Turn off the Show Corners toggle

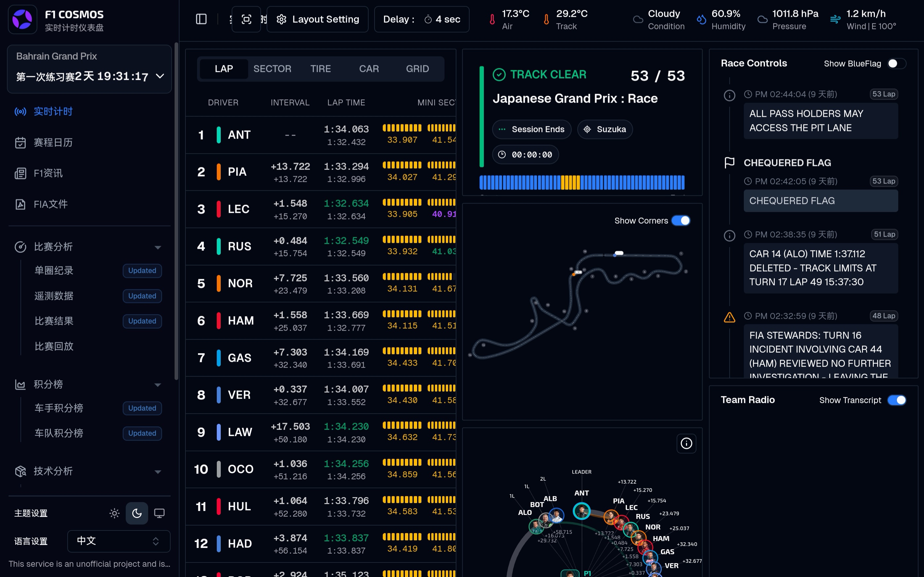click(681, 221)
